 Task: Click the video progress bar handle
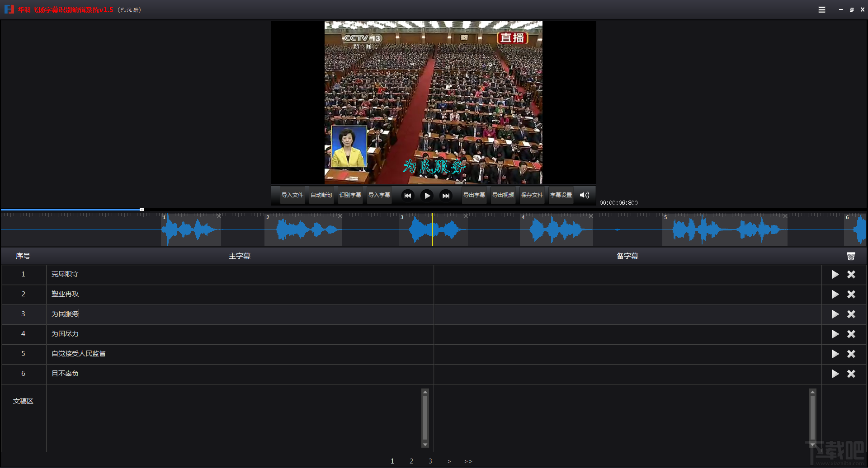point(142,210)
